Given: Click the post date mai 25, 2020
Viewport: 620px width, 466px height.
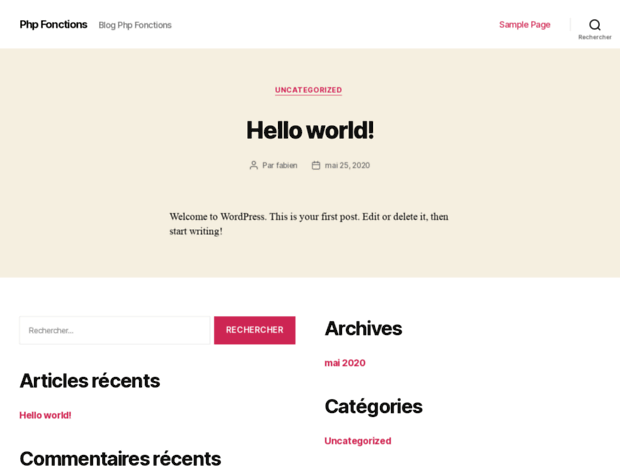Looking at the screenshot, I should 347,165.
